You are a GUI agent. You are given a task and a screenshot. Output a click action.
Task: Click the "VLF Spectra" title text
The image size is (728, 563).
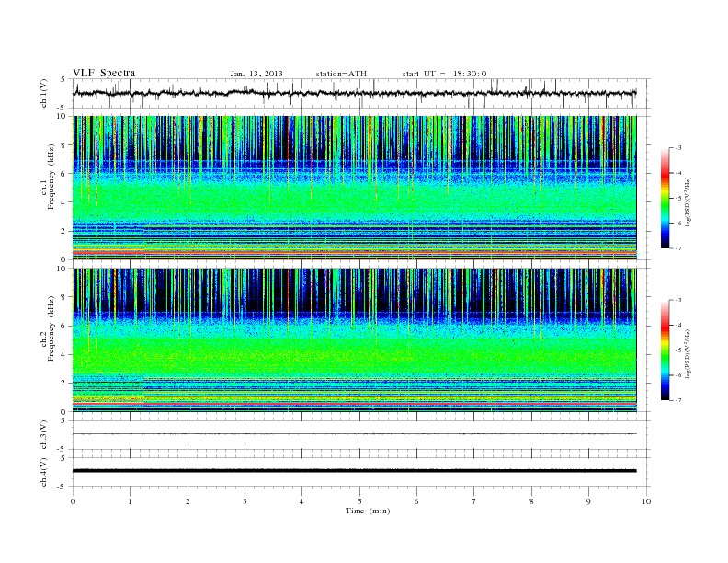pos(104,73)
